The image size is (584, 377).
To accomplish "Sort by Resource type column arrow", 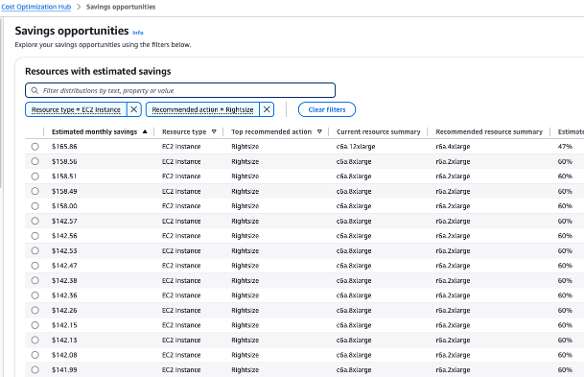I will click(214, 132).
